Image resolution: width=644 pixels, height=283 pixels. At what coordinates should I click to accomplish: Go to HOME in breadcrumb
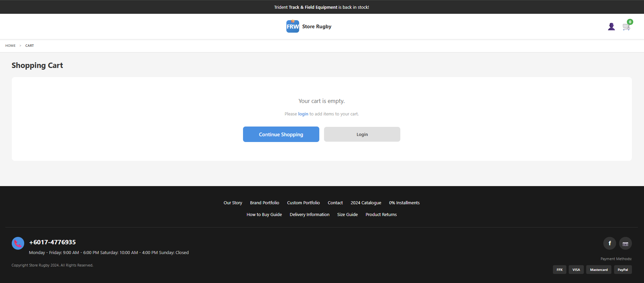pos(10,46)
